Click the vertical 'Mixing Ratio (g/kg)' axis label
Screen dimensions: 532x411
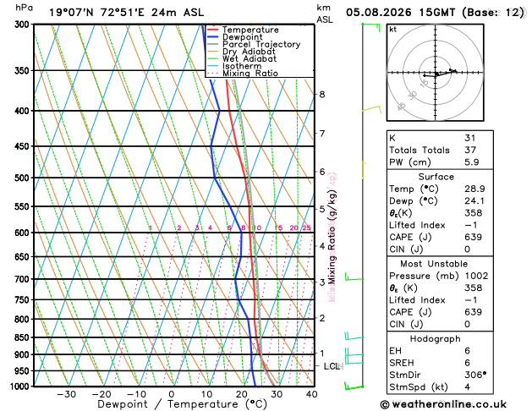tap(332, 237)
